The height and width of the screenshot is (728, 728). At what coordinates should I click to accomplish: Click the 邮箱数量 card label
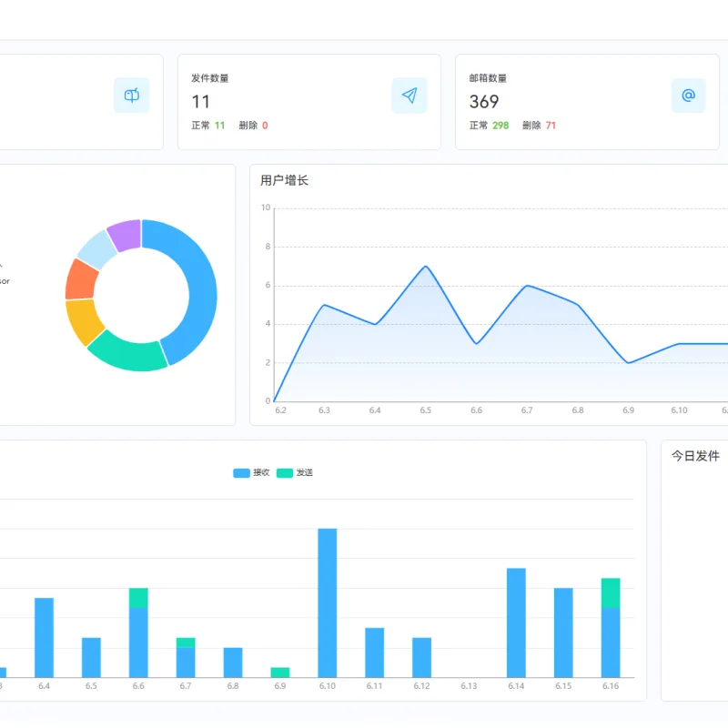(x=488, y=78)
